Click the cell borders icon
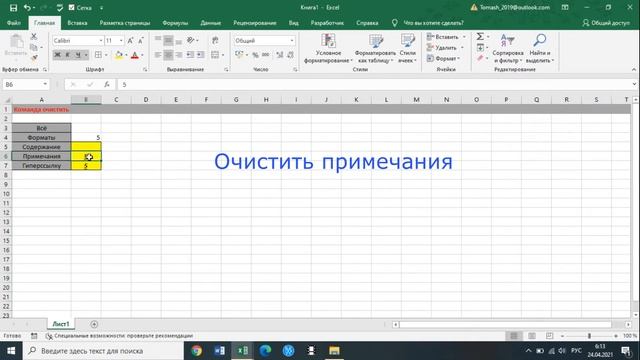Screen dimensions: 640x360 98,55
